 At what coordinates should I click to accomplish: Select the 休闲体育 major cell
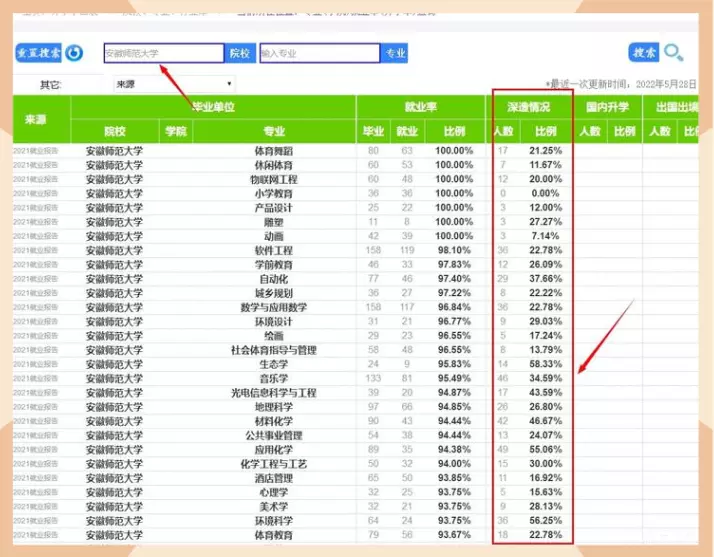click(274, 165)
